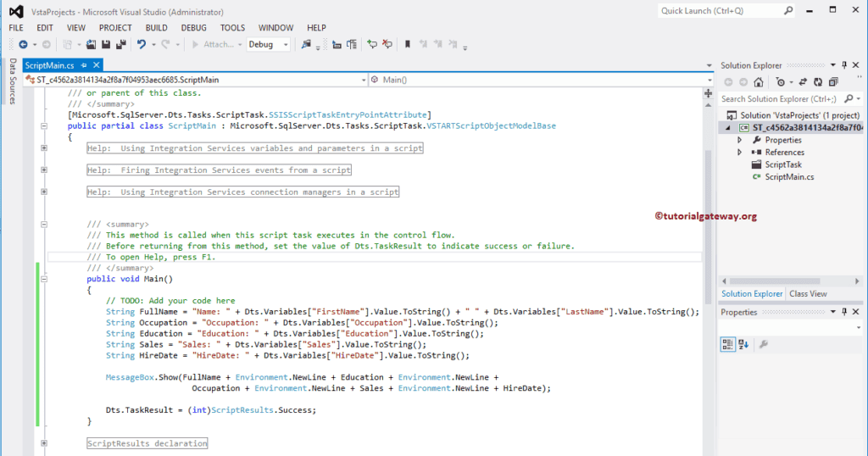This screenshot has width=868, height=456.
Task: Click the Find in Files toolbar icon
Action: click(x=305, y=44)
